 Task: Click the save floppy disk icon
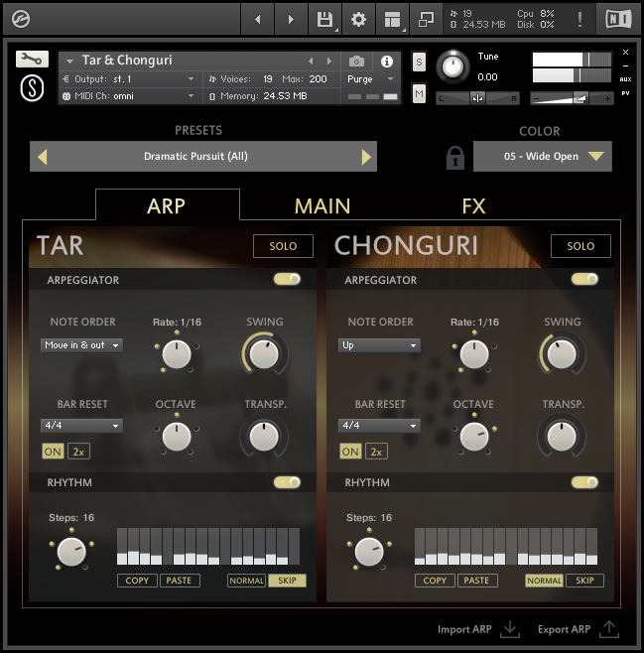click(x=324, y=19)
